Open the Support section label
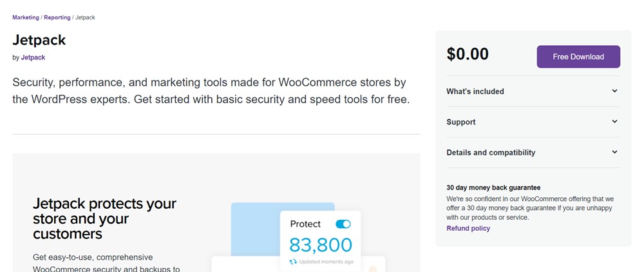644x272 pixels. (x=461, y=122)
